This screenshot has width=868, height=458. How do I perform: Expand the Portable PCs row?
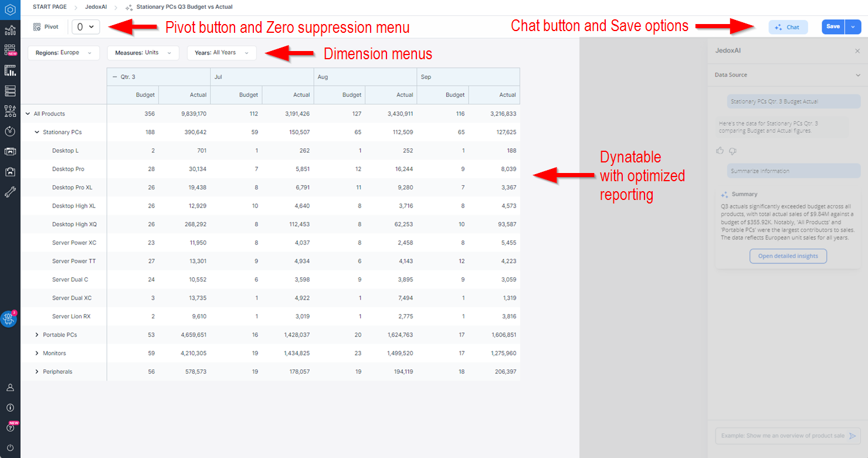(37, 335)
